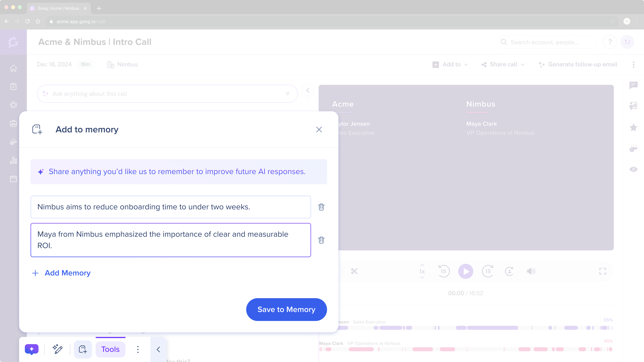Open the Tools tab
Viewport: 644px width, 362px height.
tap(110, 349)
